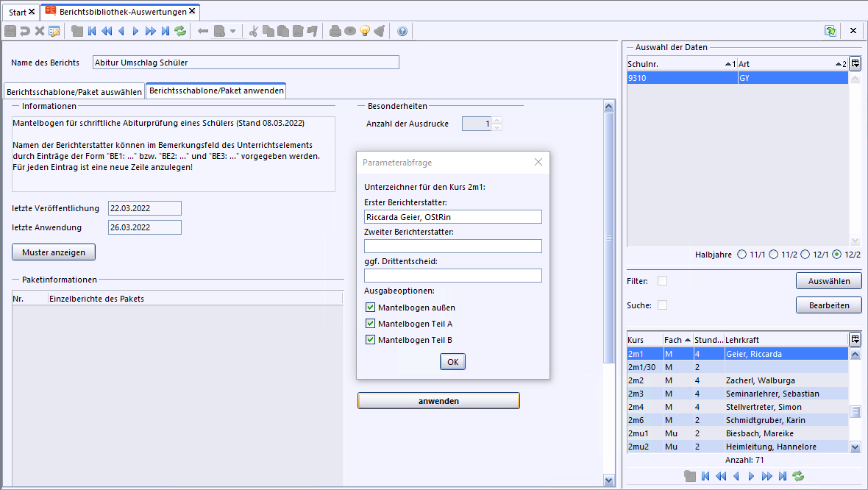Click the cut scissors icon
The width and height of the screenshot is (868, 490).
point(254,31)
